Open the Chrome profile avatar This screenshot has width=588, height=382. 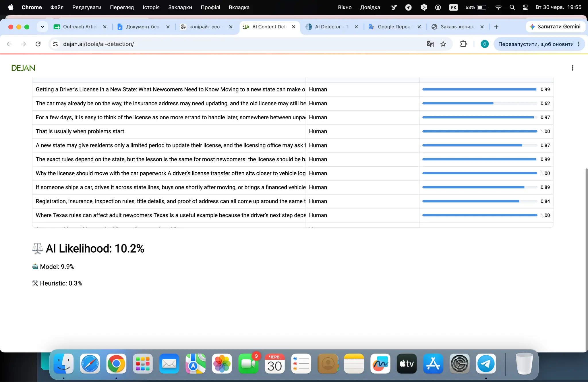point(485,44)
